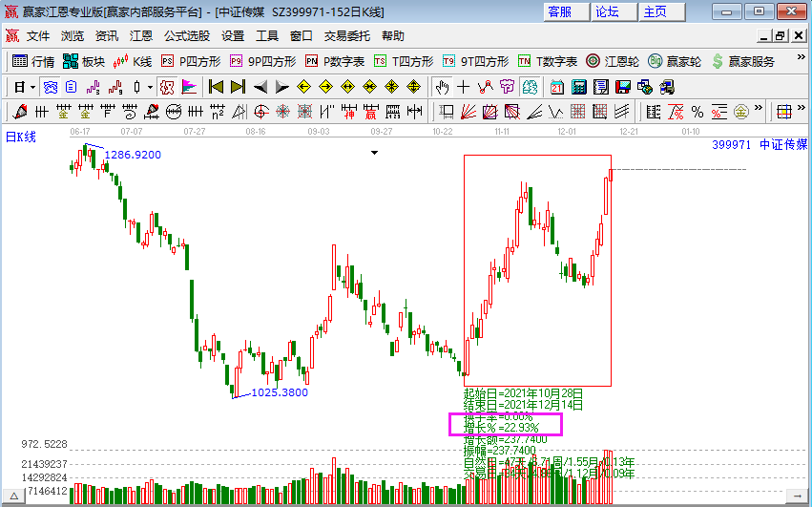Open 赢家服务 service
This screenshot has width=812, height=507.
[x=743, y=62]
